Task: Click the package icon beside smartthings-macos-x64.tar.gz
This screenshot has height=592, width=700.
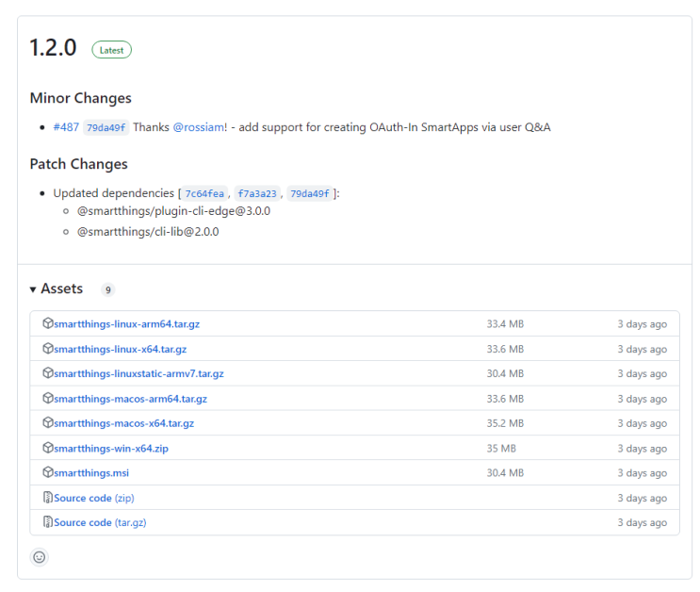Action: [x=48, y=423]
